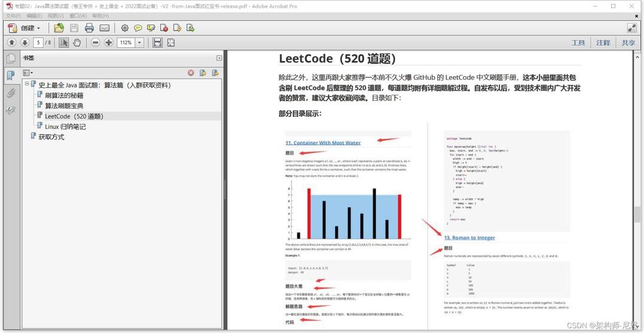644x333 pixels.
Task: Click the Open file folder icon
Action: [59, 28]
